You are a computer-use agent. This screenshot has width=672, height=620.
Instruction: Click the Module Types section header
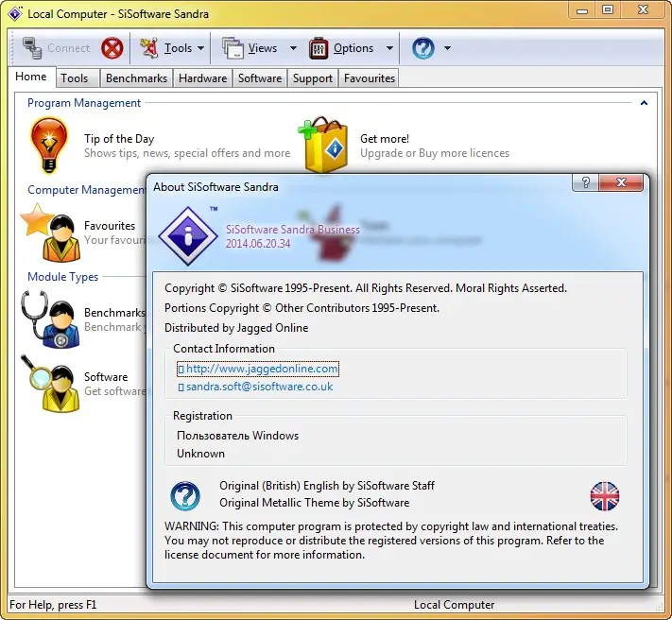coord(63,277)
